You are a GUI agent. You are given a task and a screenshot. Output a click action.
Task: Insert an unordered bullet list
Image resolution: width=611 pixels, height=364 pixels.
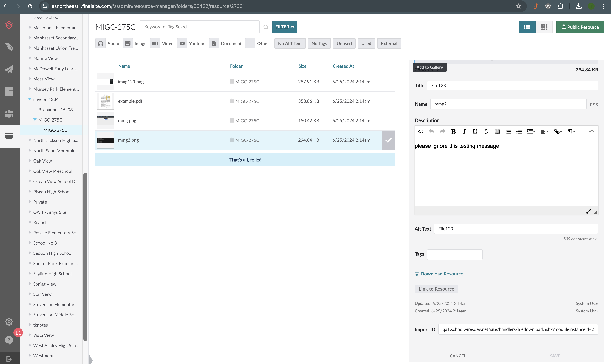tap(519, 132)
